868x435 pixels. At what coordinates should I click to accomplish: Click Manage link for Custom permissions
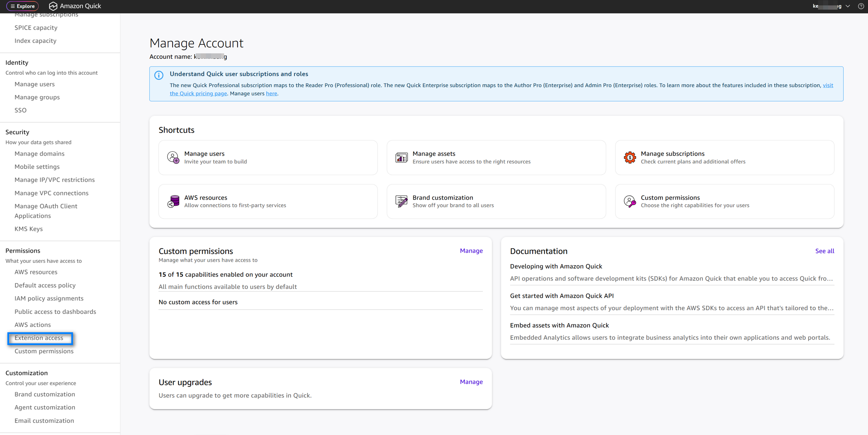pos(471,251)
